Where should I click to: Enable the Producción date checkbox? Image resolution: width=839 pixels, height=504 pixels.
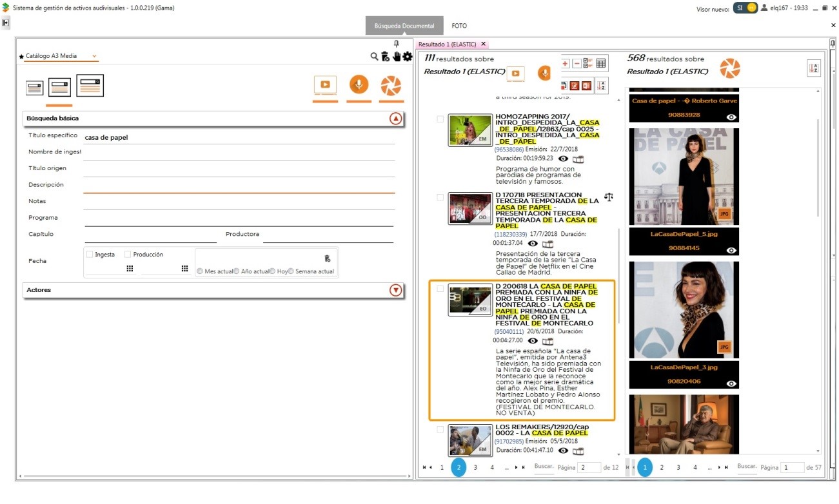tap(128, 255)
